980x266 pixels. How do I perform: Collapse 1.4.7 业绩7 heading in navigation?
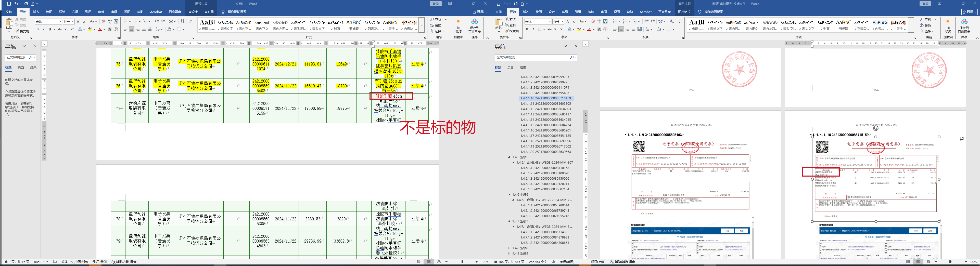pos(509,221)
